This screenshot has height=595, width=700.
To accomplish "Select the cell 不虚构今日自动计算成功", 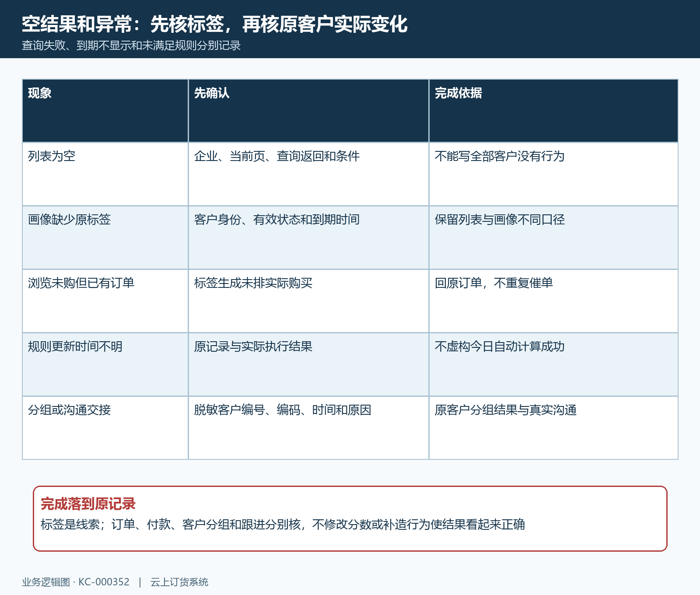I will [553, 364].
